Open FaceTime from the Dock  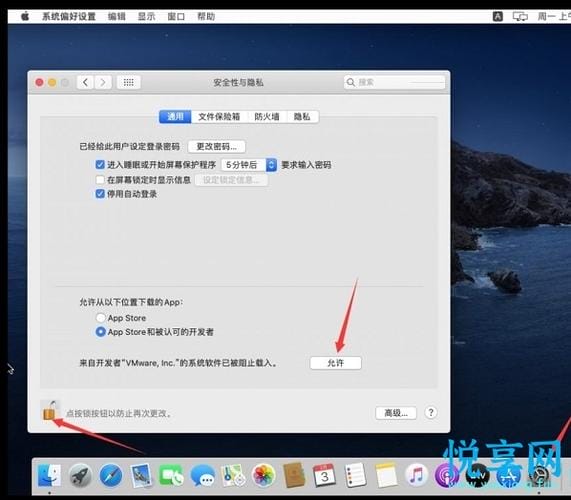pos(171,475)
